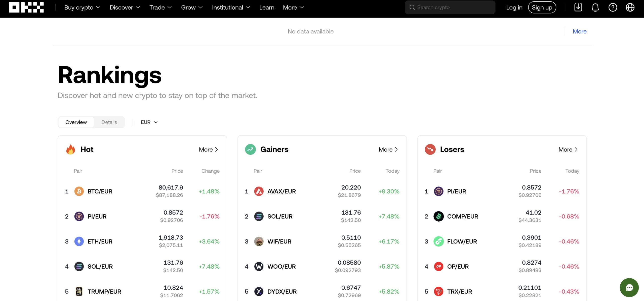The image size is (644, 301).
Task: Click the WOO coin icon
Action: coord(259,266)
